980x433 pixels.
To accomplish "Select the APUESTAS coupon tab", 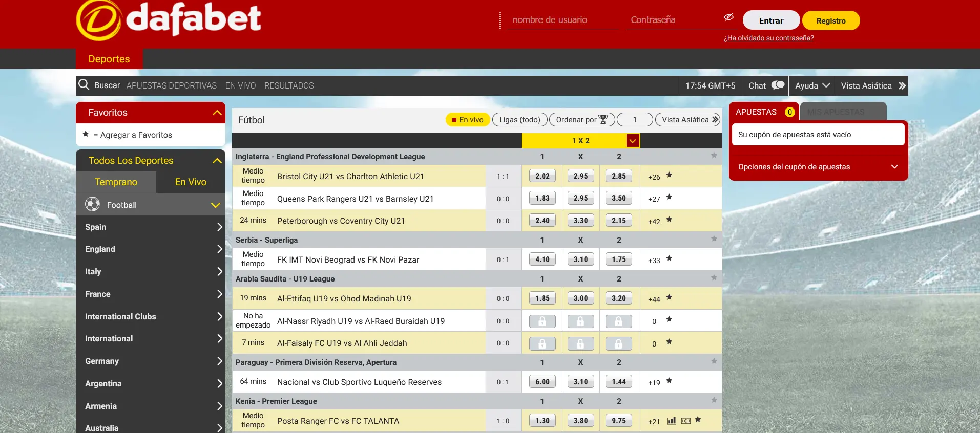I will point(764,112).
